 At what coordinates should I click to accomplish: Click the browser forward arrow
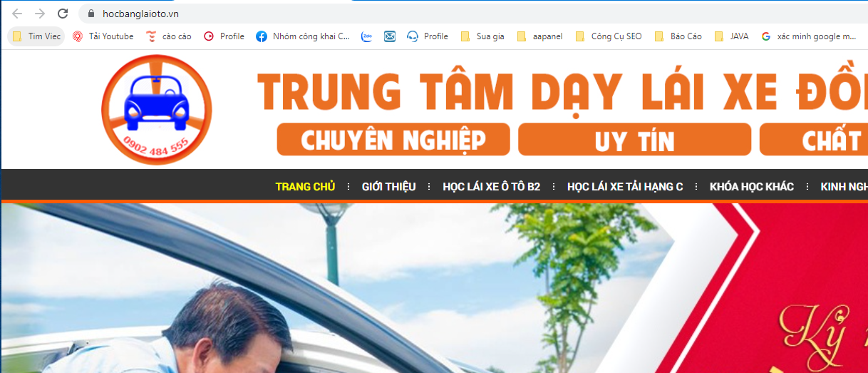coord(40,14)
